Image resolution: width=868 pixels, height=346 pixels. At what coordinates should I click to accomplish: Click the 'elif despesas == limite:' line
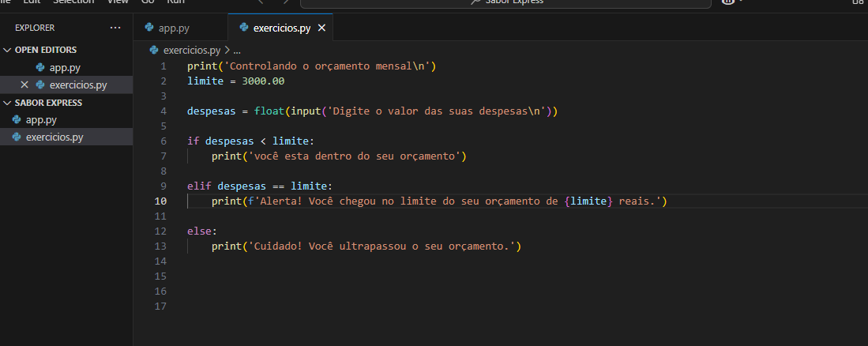(260, 186)
